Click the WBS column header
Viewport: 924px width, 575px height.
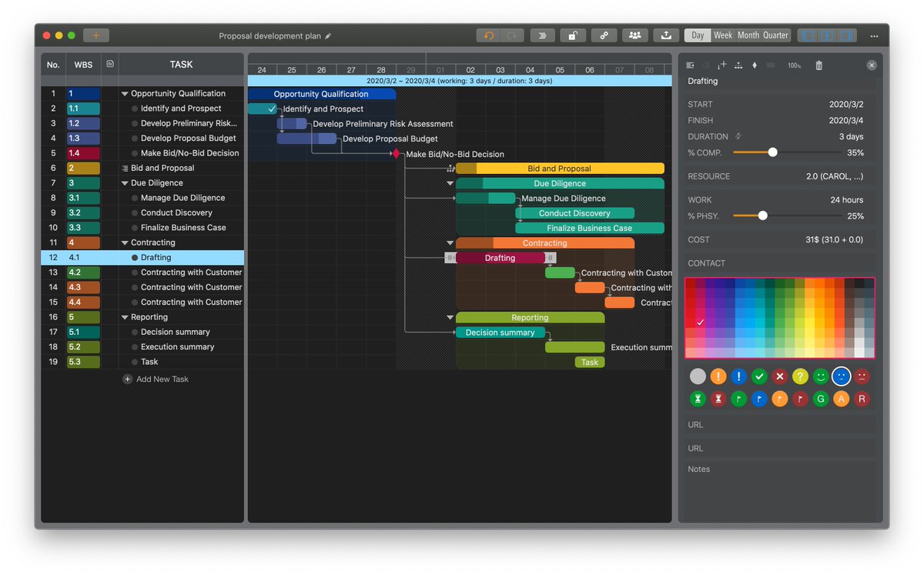coord(83,65)
